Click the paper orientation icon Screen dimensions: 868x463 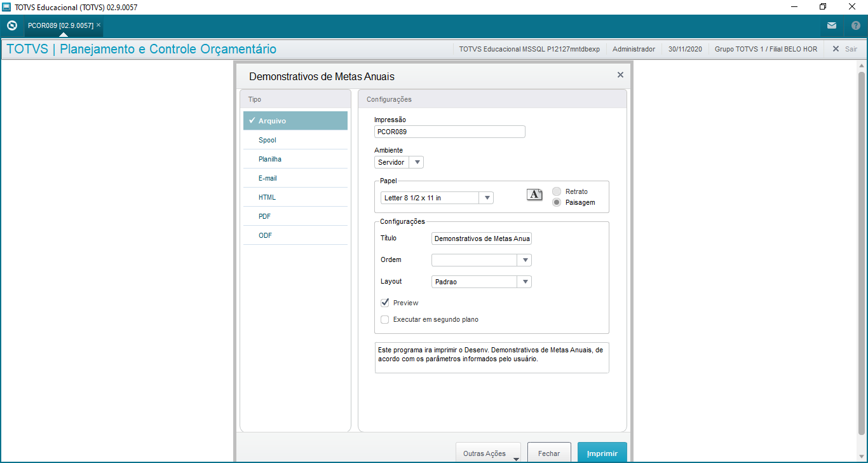click(x=535, y=195)
